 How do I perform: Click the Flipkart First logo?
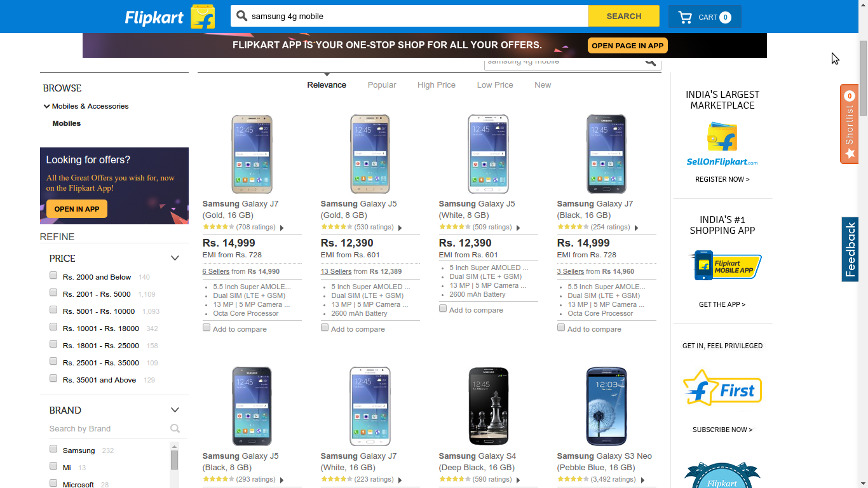click(x=722, y=388)
